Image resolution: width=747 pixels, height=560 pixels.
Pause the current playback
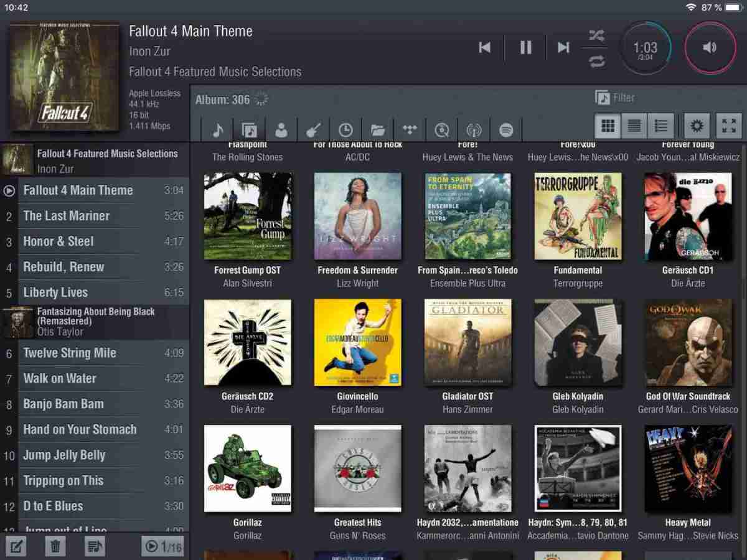(x=525, y=47)
